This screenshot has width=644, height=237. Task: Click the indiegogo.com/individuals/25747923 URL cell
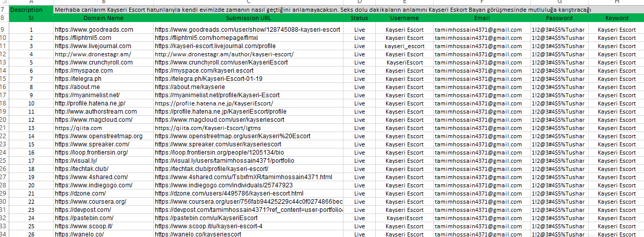coord(249,185)
